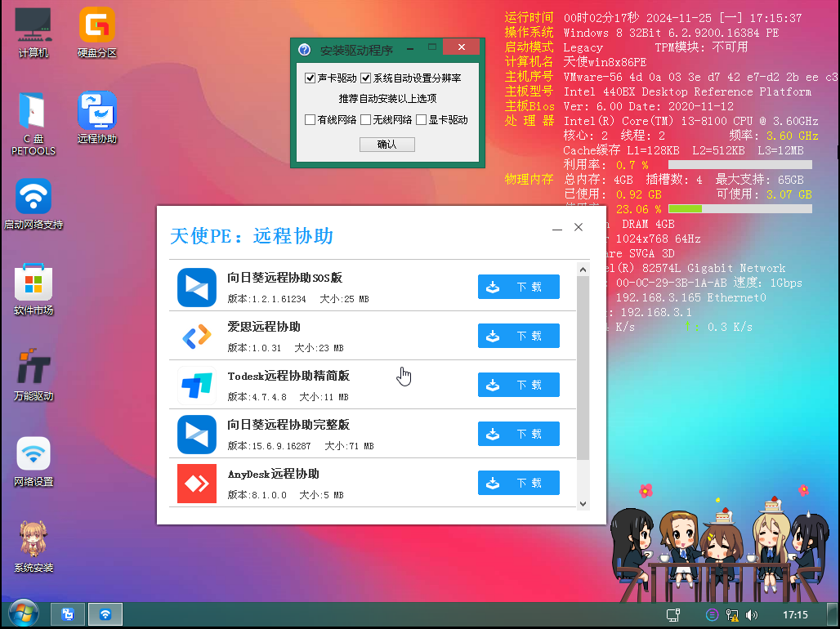The width and height of the screenshot is (840, 629).
Task: Click the 大小:5 MB text
Action: click(x=321, y=495)
